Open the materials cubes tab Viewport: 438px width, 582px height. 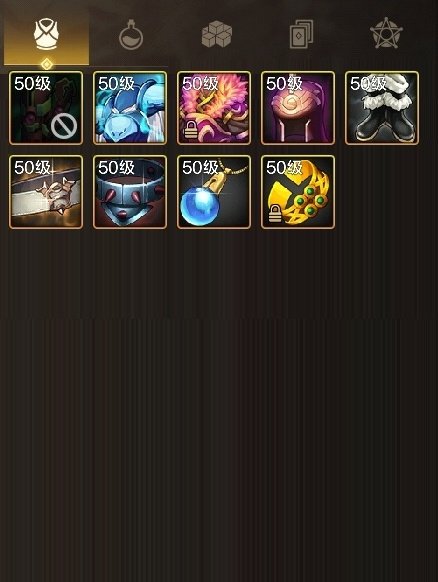coord(217,34)
